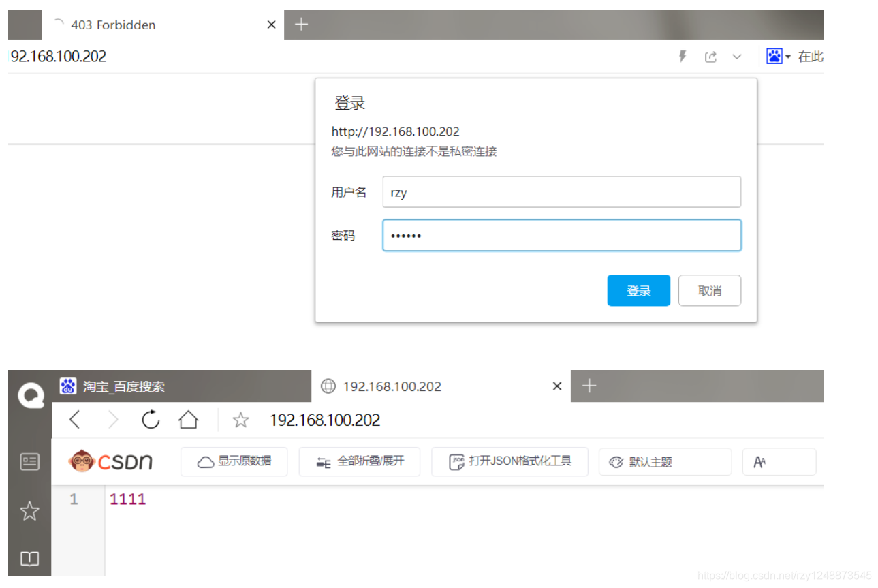Click the 打开JSON格式化工具 button

[509, 461]
